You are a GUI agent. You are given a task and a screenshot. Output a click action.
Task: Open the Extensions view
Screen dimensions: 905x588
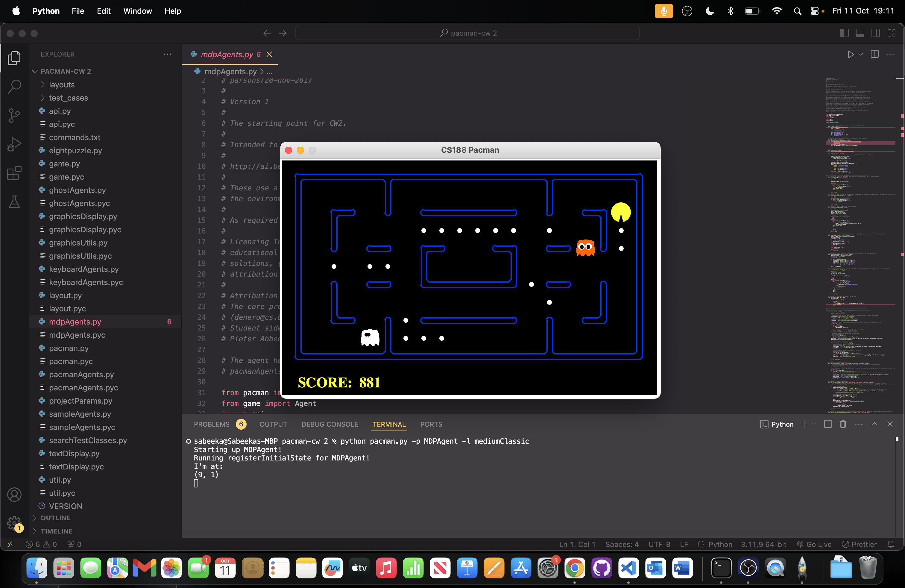pyautogui.click(x=14, y=173)
